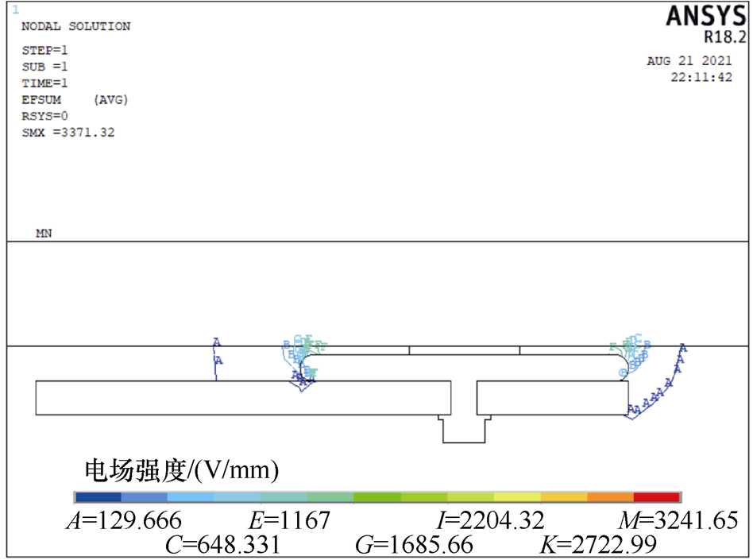Click the E=1167 legend value
The image size is (753, 560).
[x=290, y=520]
